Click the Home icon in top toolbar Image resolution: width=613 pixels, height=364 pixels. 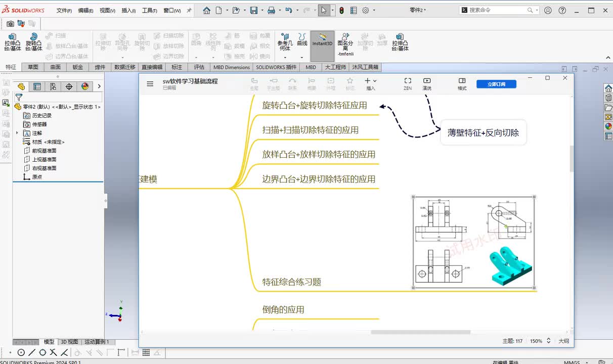(206, 10)
